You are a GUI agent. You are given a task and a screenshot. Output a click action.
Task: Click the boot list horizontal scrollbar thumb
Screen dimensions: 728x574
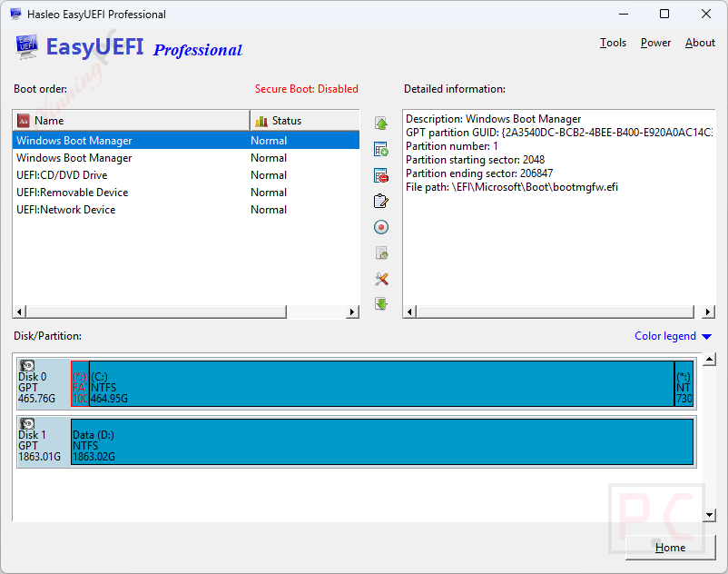click(x=156, y=312)
